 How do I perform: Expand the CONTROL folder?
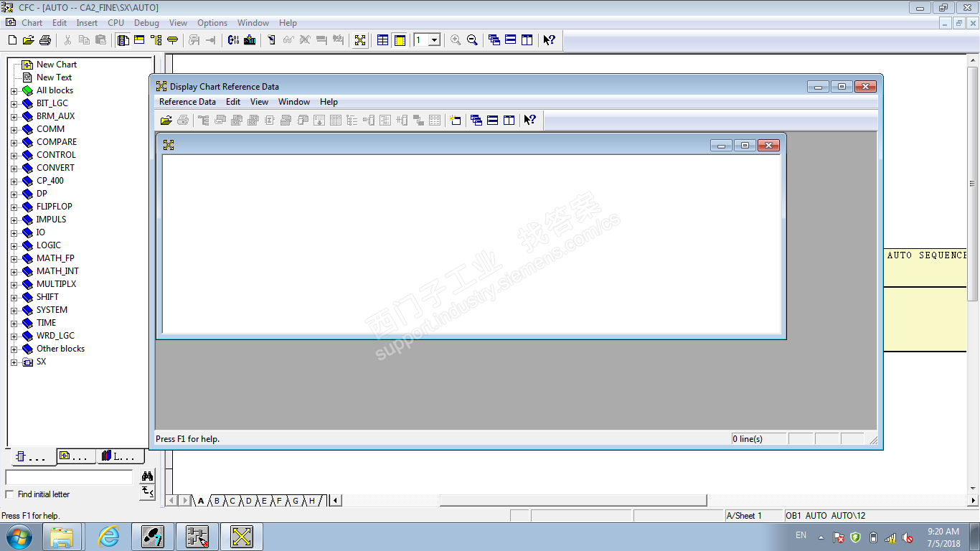coord(14,156)
